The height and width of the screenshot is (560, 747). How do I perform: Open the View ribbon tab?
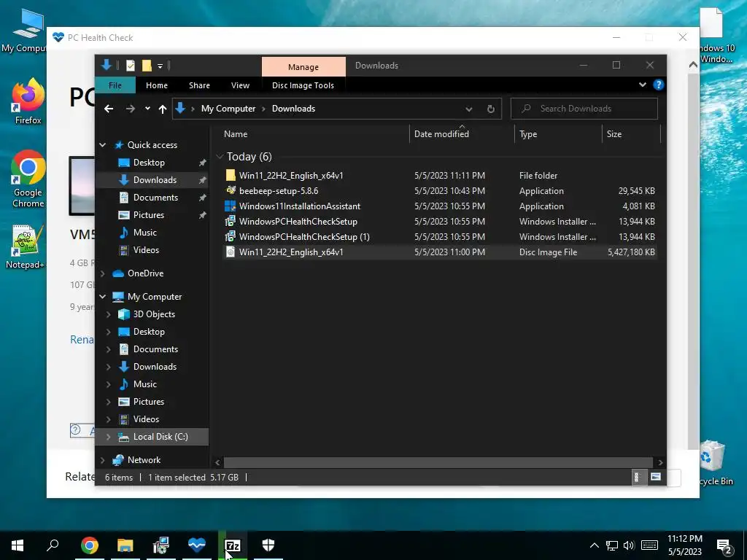pos(240,85)
